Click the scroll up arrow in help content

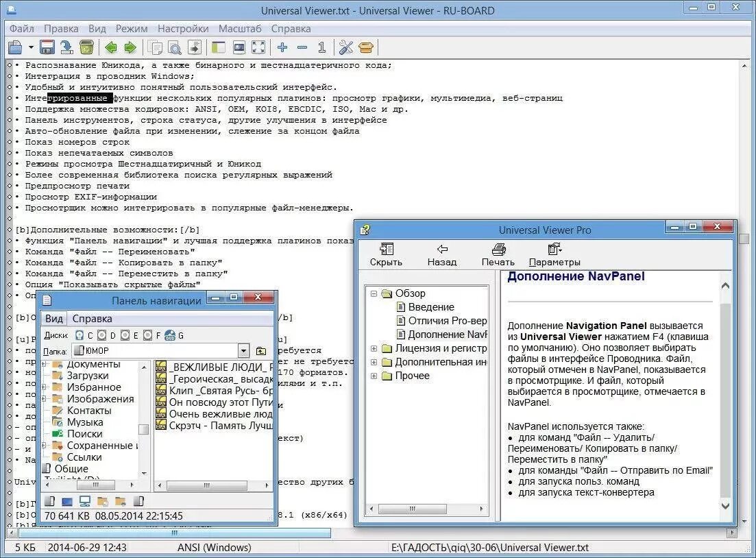[725, 285]
